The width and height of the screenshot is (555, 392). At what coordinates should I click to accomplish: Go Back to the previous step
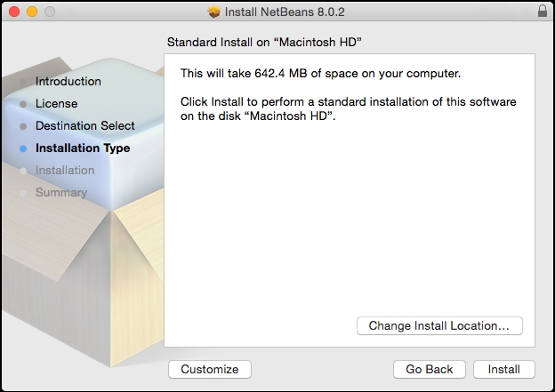tap(430, 370)
